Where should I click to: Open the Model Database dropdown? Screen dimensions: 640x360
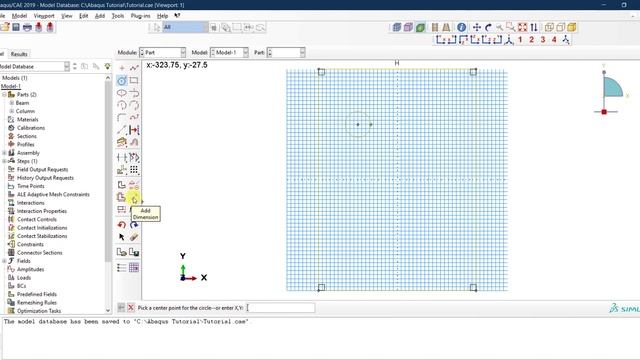34,66
